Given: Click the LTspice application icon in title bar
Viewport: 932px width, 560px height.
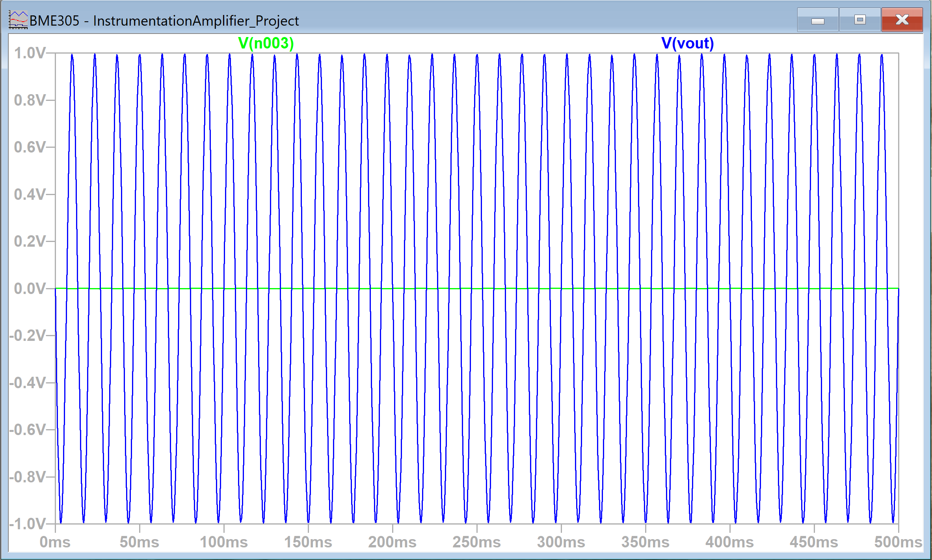Looking at the screenshot, I should coord(17,19).
